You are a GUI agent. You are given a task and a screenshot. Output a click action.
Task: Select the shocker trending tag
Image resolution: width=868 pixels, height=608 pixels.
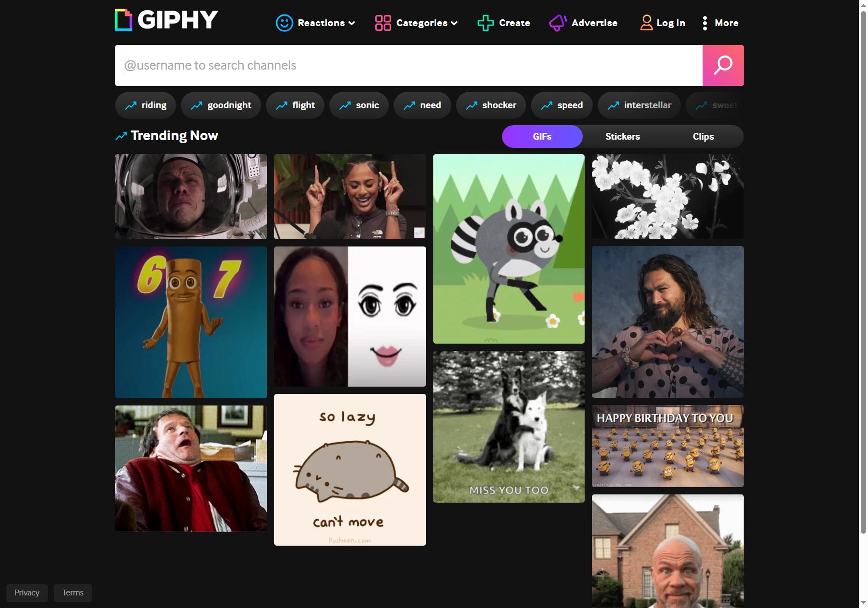click(491, 105)
